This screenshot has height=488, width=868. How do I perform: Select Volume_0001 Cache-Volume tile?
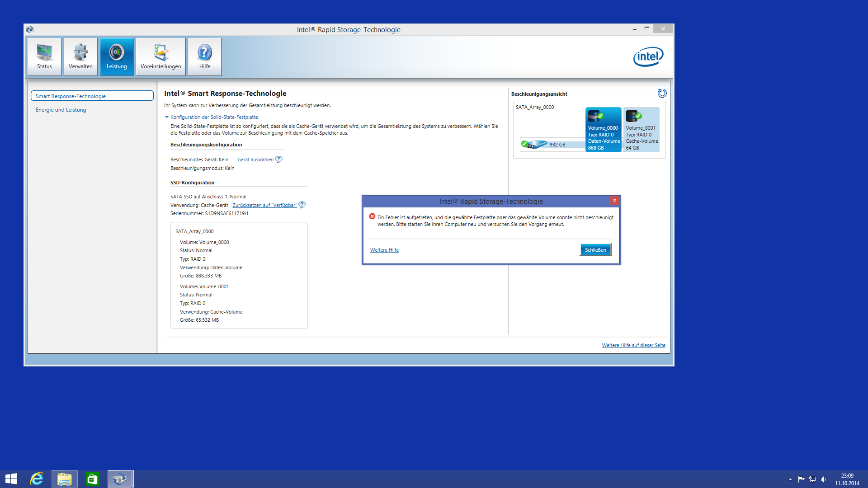641,130
